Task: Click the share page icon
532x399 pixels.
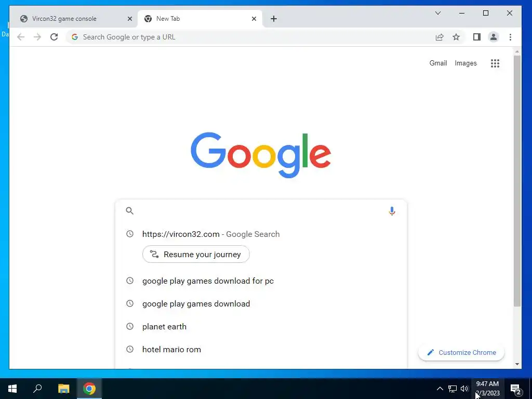Action: click(440, 37)
